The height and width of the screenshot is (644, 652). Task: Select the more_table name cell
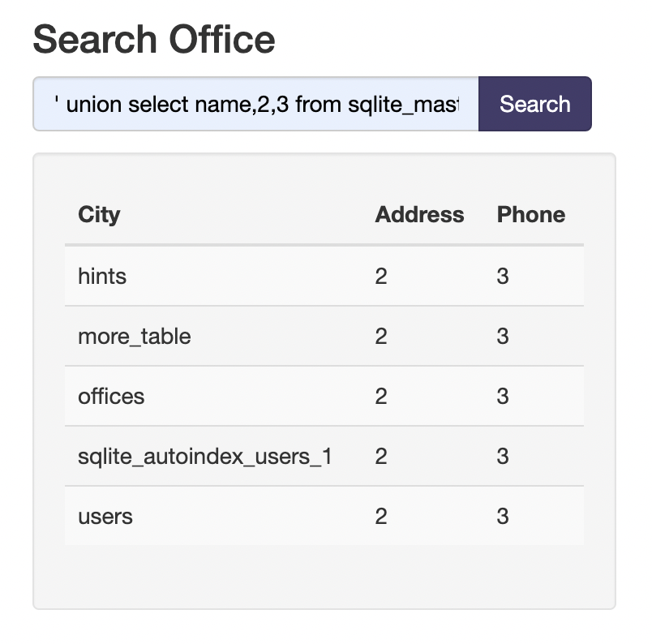click(x=135, y=337)
